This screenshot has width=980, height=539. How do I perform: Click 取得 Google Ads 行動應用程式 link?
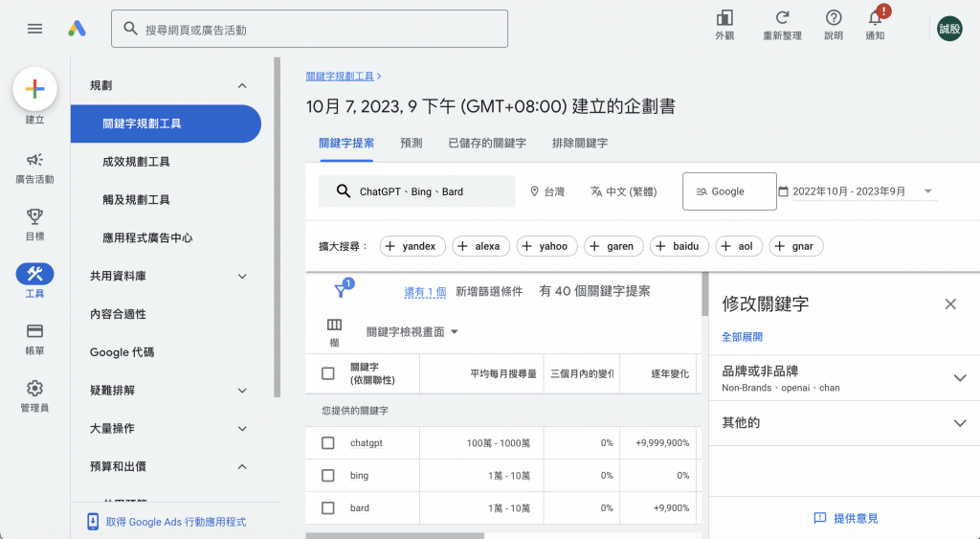click(x=176, y=522)
